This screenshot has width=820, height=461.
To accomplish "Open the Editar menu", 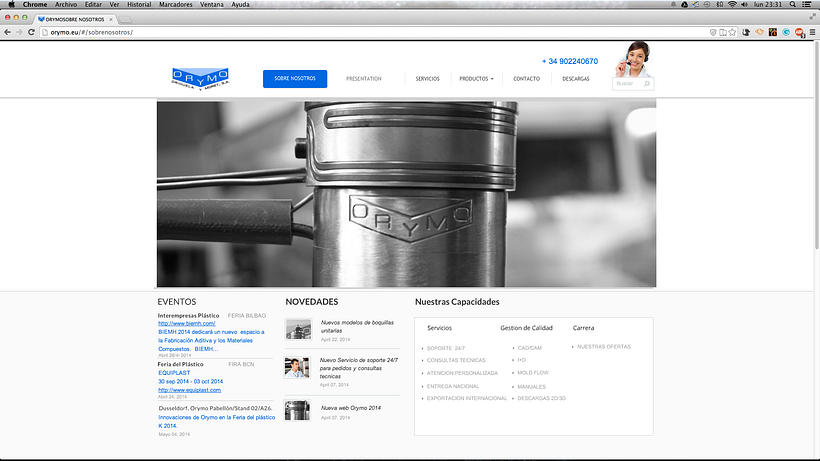I will pos(94,4).
